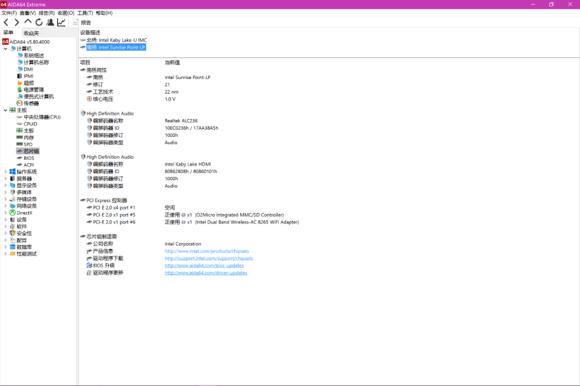Select the BIOS tree item icon
The width and height of the screenshot is (580, 386).
[x=20, y=158]
